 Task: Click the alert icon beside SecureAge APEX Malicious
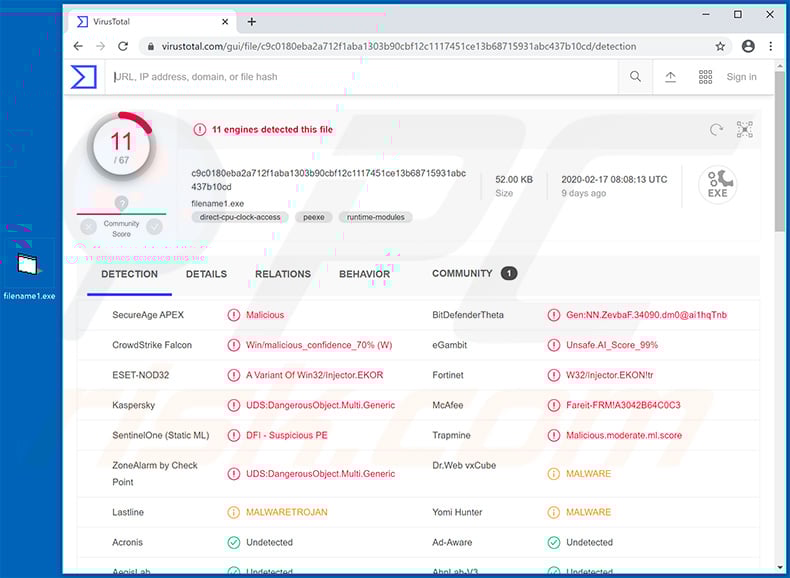tap(233, 315)
